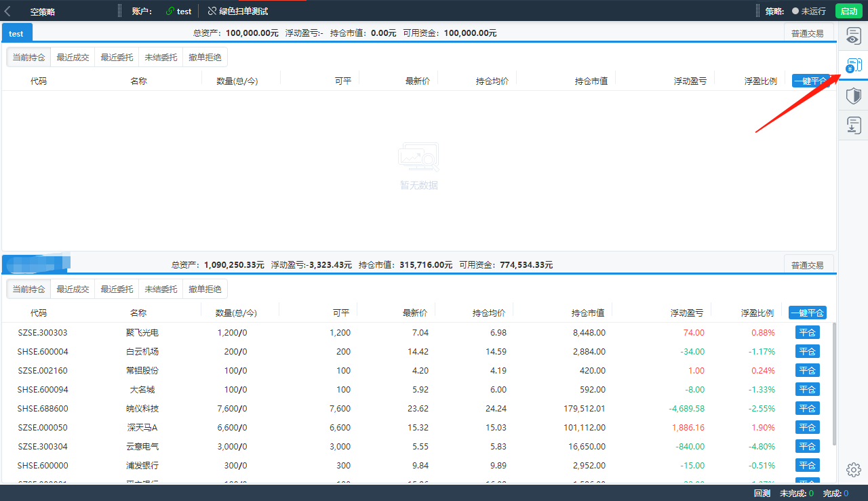
Task: Click 平仓 for 大名城
Action: click(807, 389)
